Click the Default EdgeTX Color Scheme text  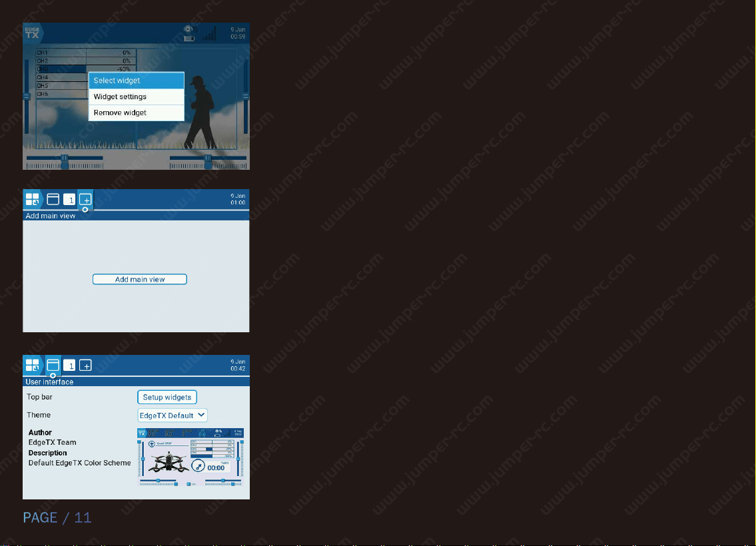(x=79, y=463)
